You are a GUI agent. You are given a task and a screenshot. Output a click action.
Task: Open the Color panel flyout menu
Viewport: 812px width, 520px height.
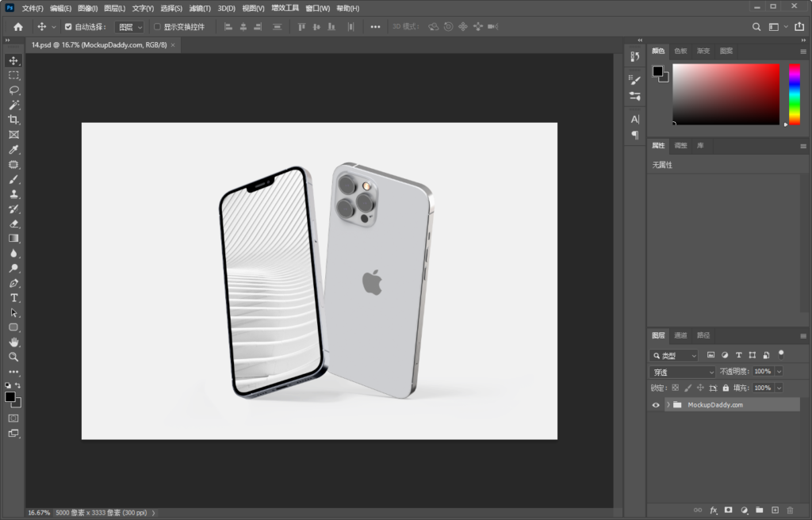coord(803,52)
